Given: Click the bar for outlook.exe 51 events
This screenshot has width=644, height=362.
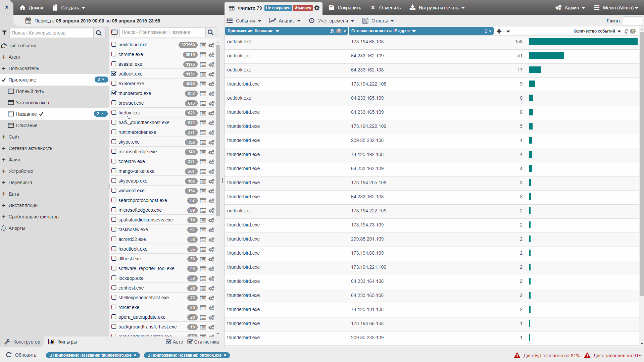Looking at the screenshot, I should pyautogui.click(x=547, y=56).
